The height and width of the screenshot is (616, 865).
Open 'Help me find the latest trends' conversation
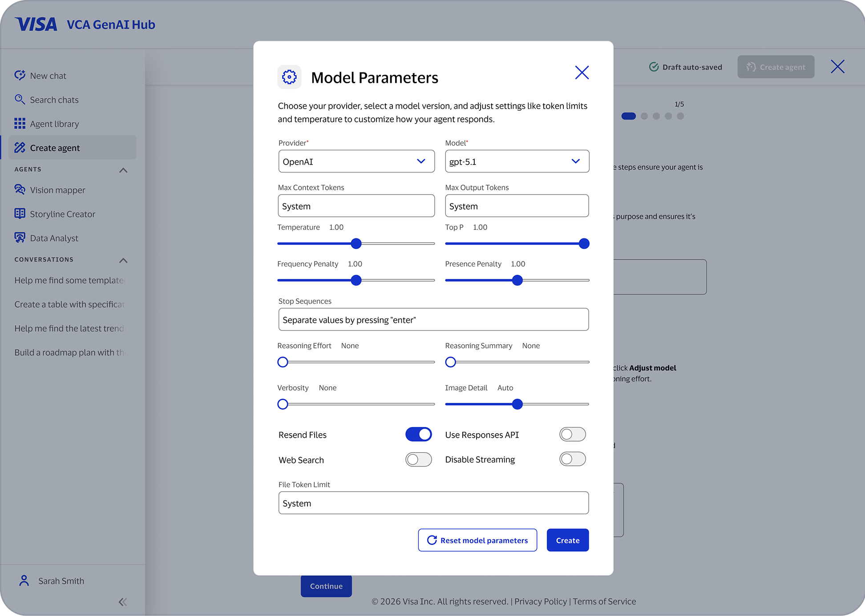(x=69, y=328)
